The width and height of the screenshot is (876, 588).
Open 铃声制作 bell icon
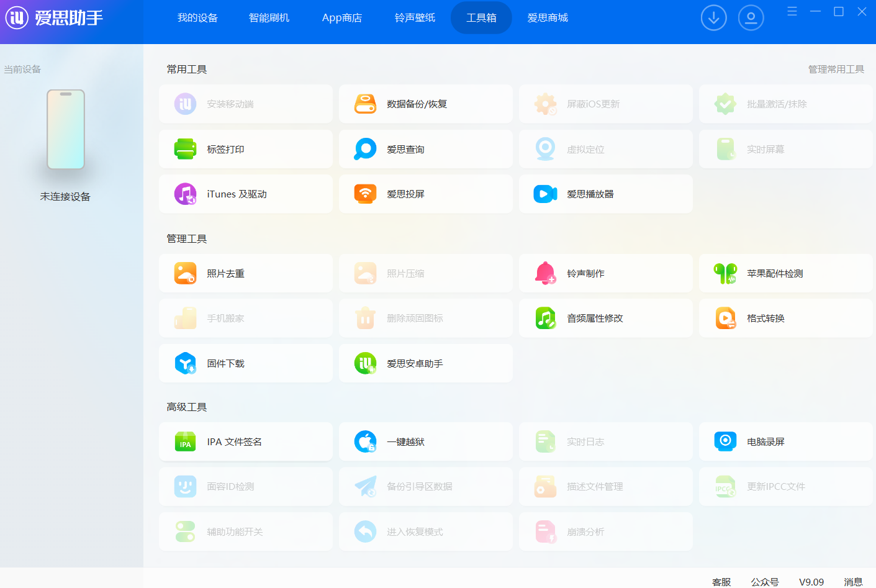pos(545,273)
